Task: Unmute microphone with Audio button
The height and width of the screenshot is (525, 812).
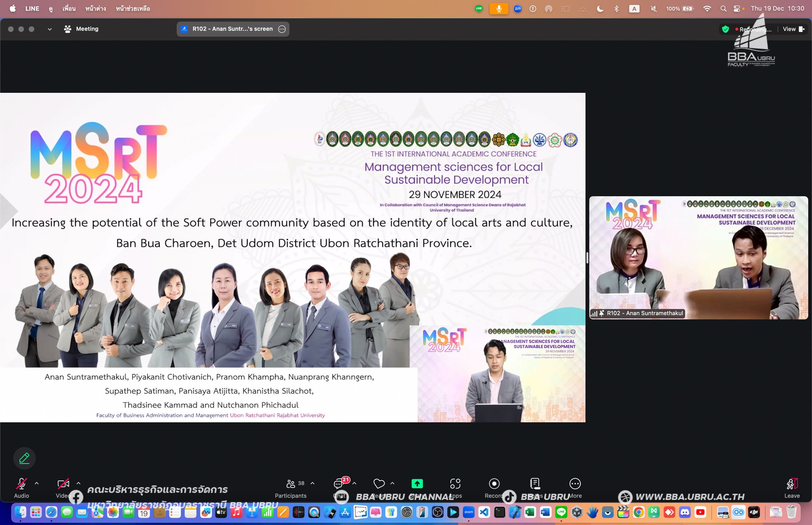Action: [x=21, y=484]
